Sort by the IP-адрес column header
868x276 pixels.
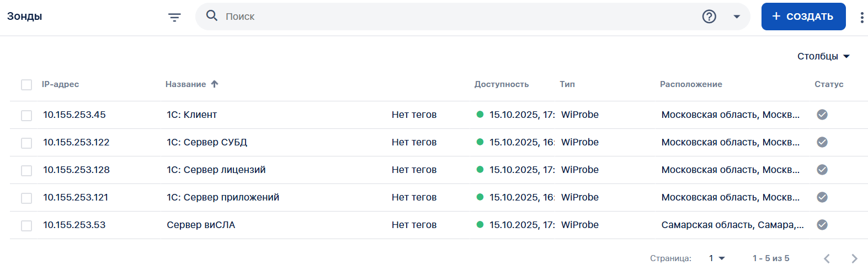[60, 84]
